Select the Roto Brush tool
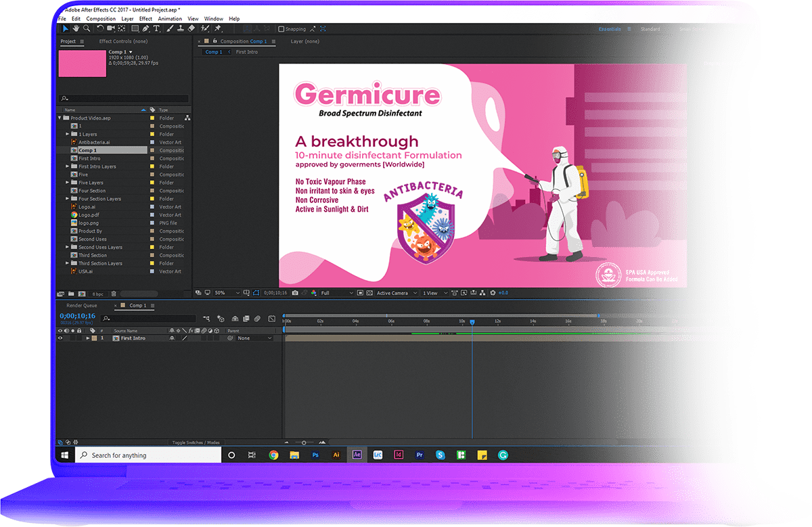This screenshot has height=527, width=812. [x=205, y=29]
